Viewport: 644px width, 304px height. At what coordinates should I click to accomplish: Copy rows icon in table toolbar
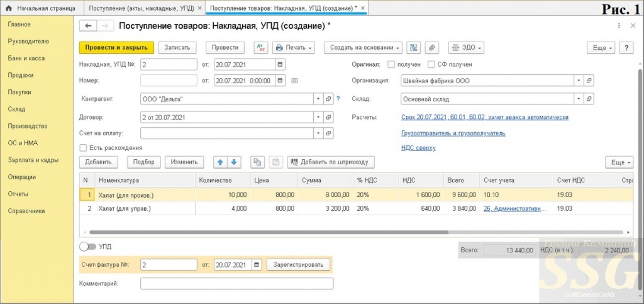(257, 162)
